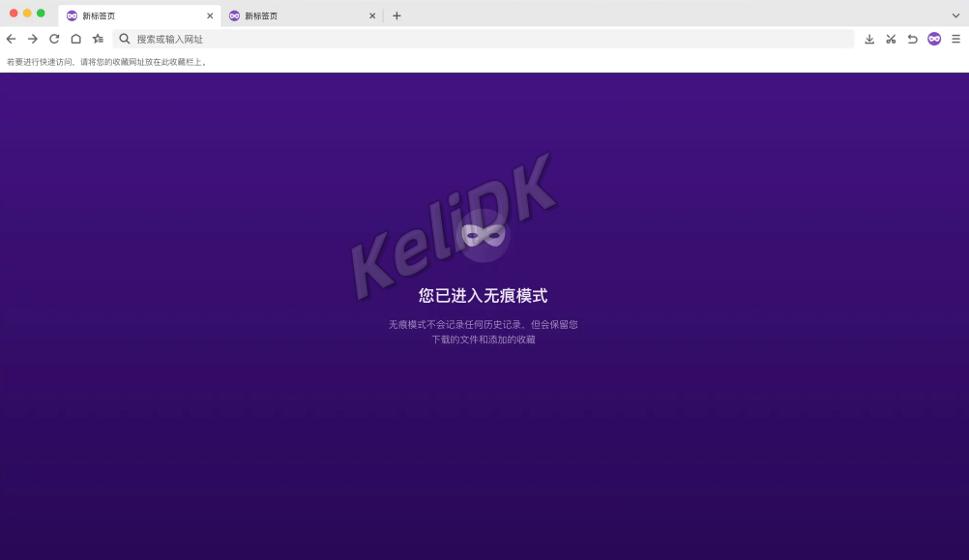Close the second 新标签页 tab
This screenshot has height=560, width=969.
pyautogui.click(x=372, y=15)
